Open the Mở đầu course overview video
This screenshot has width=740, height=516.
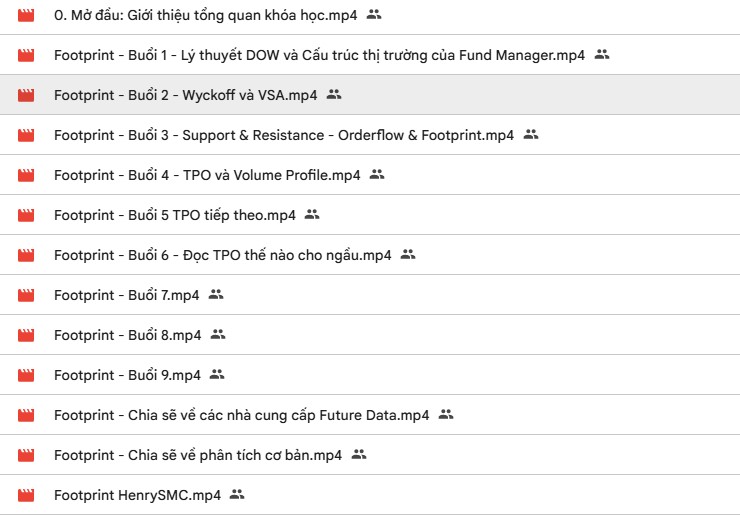tap(206, 15)
